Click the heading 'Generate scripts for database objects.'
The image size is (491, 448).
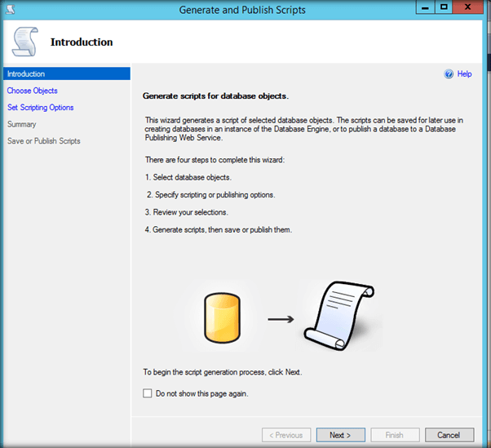click(x=215, y=95)
